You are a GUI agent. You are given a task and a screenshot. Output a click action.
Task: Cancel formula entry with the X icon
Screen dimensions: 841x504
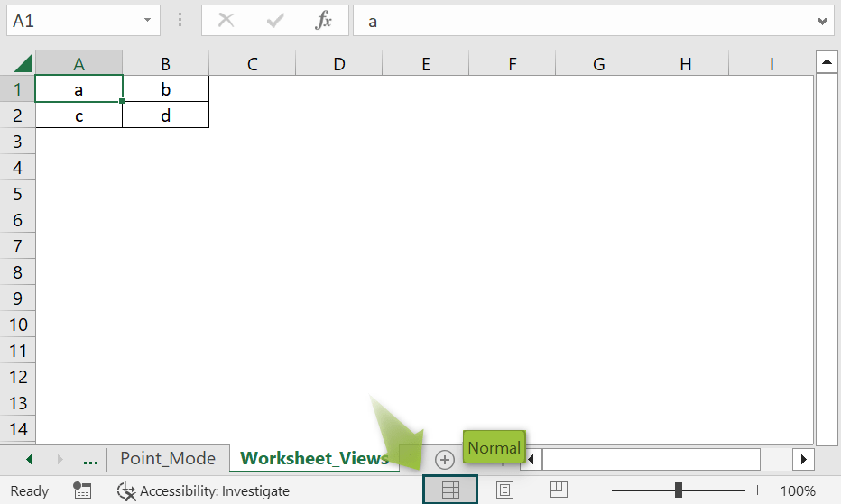[226, 21]
